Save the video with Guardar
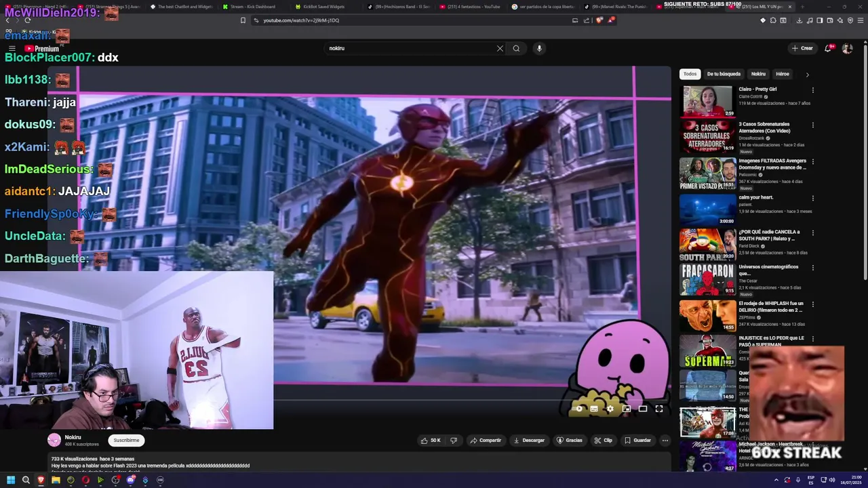868x488 pixels. 637,441
